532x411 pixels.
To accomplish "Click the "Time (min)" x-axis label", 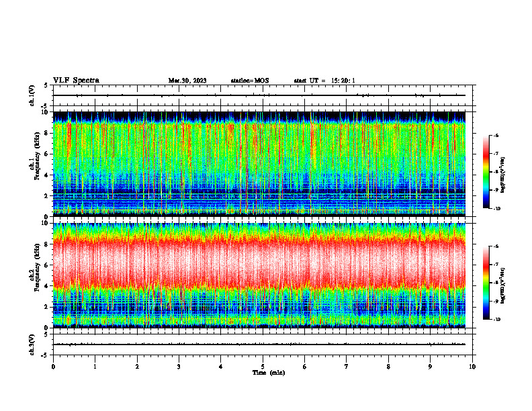I will tap(269, 373).
